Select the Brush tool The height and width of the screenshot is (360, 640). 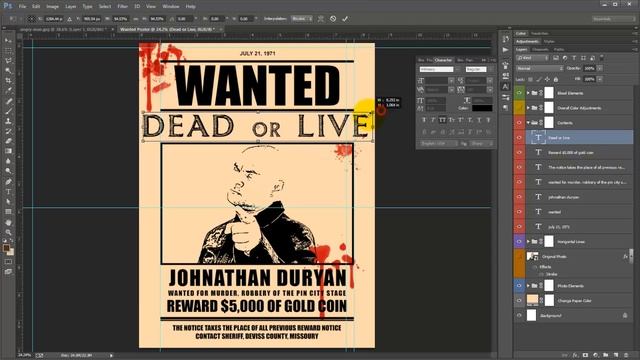pos(8,111)
